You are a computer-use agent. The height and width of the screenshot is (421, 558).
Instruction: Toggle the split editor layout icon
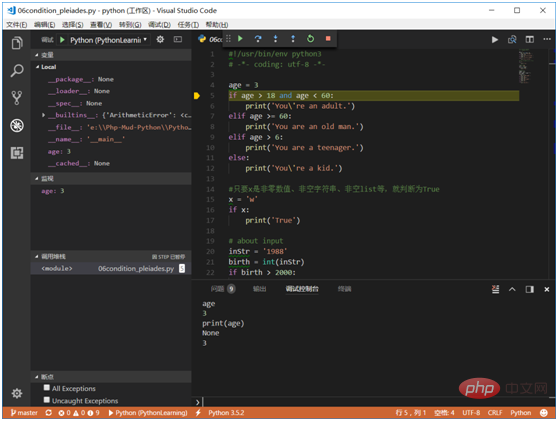pos(530,40)
